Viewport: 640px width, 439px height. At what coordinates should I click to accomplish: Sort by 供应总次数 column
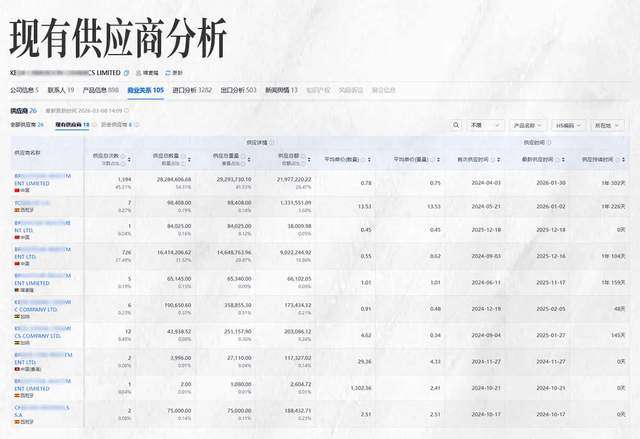tap(129, 160)
